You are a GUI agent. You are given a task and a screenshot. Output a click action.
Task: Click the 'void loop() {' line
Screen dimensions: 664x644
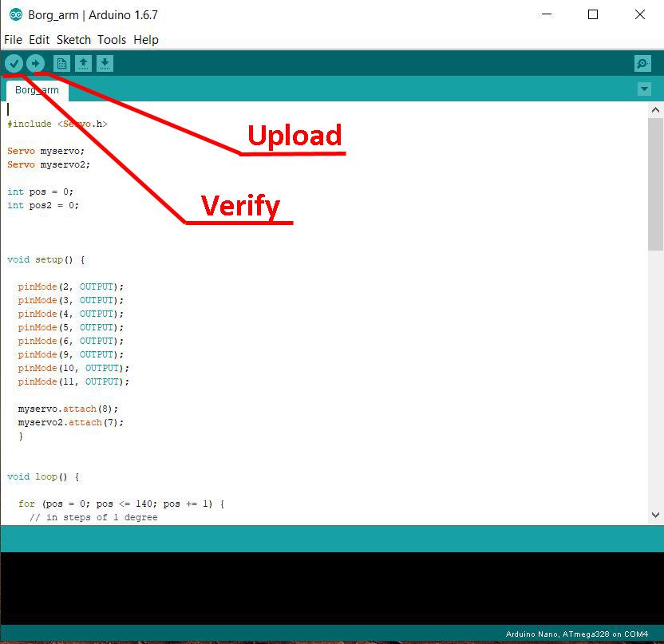pyautogui.click(x=43, y=476)
